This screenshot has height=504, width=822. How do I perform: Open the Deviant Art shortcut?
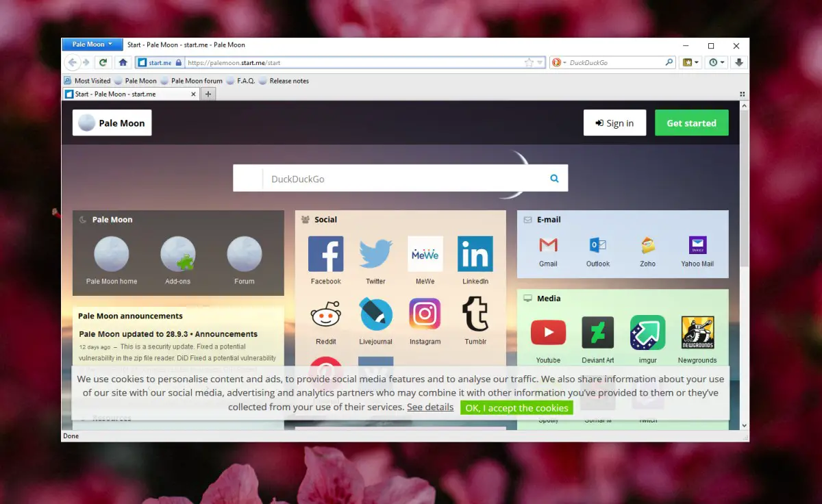point(598,340)
